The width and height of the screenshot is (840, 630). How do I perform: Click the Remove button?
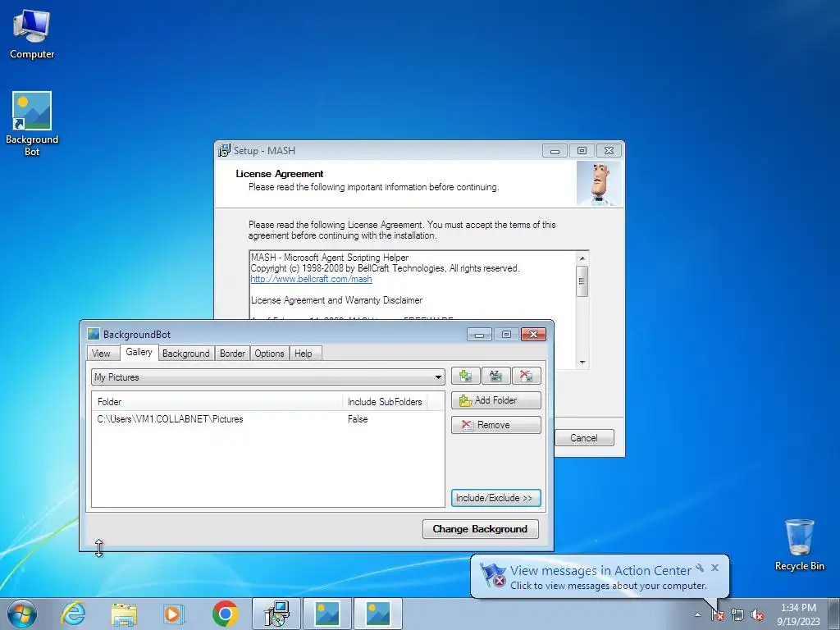[x=496, y=425]
